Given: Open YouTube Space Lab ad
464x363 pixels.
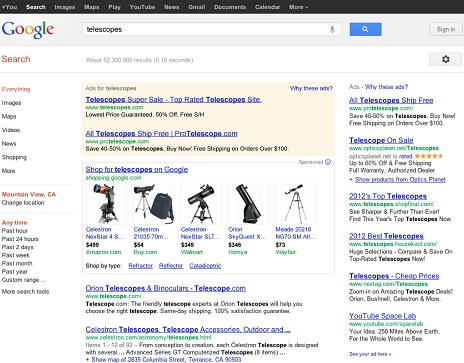Looking at the screenshot, I should point(382,316).
